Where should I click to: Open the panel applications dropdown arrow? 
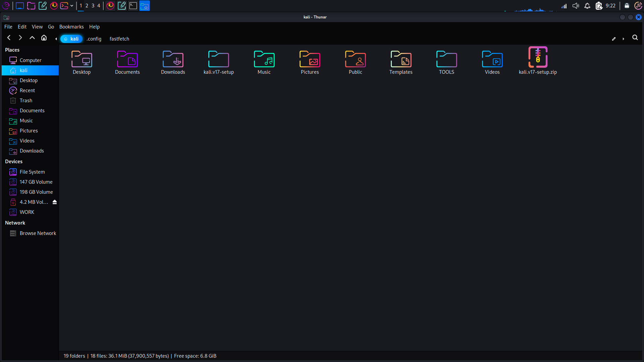(x=72, y=6)
